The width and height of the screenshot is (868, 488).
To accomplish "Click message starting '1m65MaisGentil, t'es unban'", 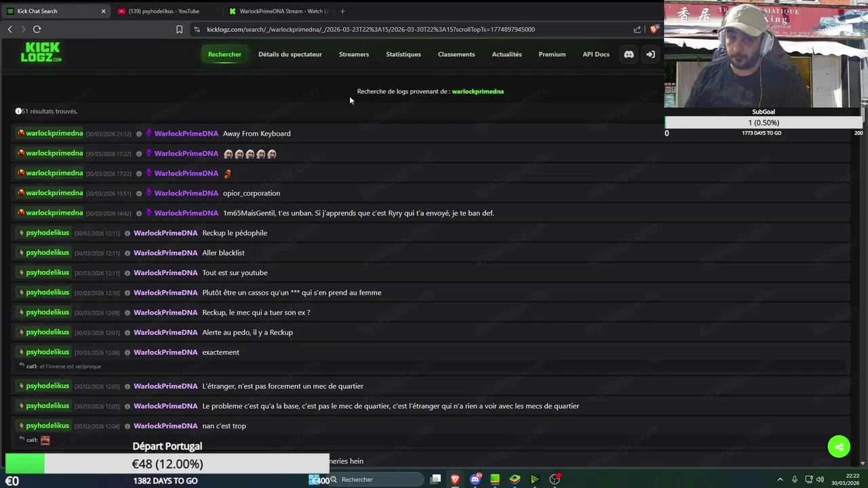I will coord(358,213).
